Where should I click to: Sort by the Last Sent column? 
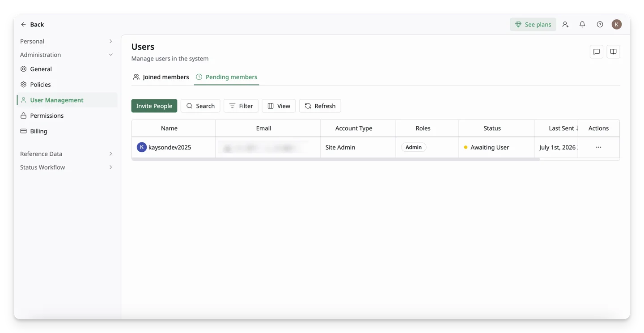[x=556, y=128]
